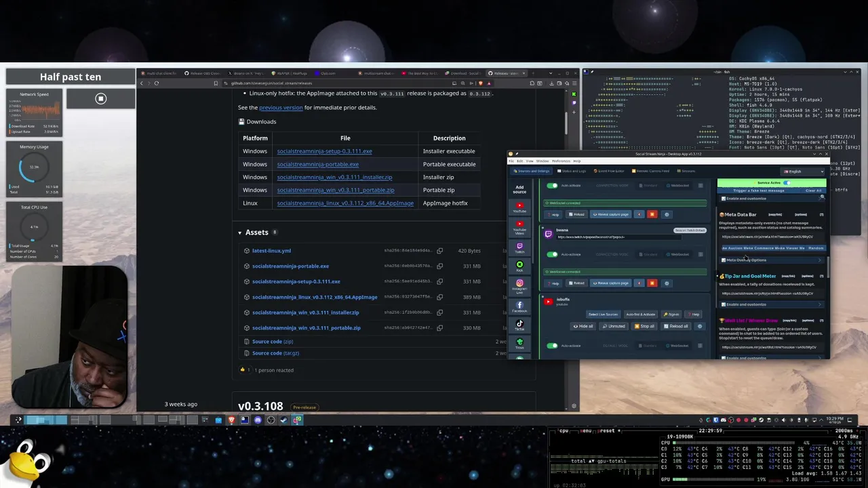Switch to Remote Camera Feed tab
868x488 pixels.
click(x=650, y=171)
